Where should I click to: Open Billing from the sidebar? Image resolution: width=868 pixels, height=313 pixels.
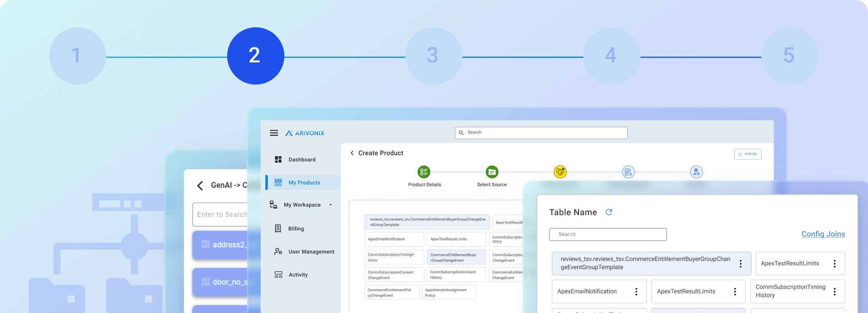point(296,229)
